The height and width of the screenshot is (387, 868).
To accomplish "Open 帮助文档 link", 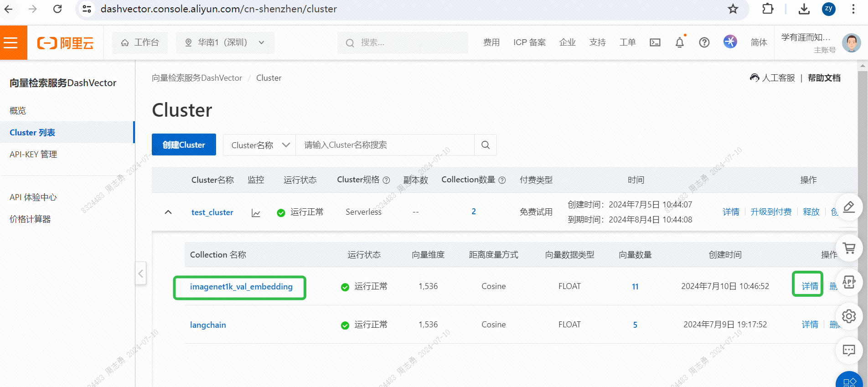I will click(x=824, y=78).
